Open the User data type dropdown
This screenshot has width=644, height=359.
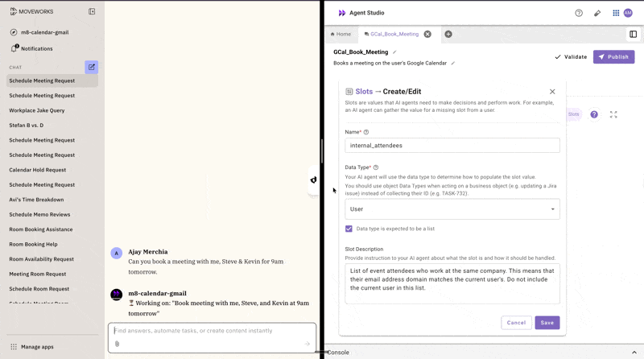(452, 209)
